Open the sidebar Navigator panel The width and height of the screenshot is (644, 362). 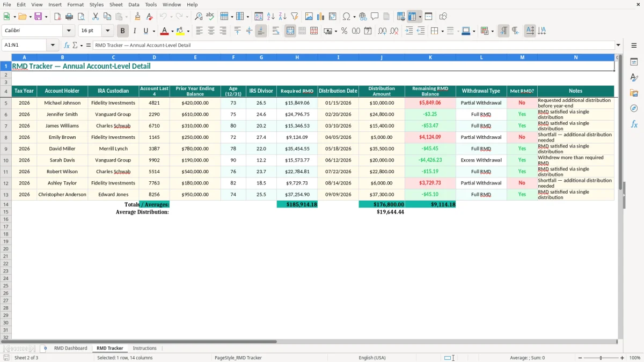(x=634, y=109)
